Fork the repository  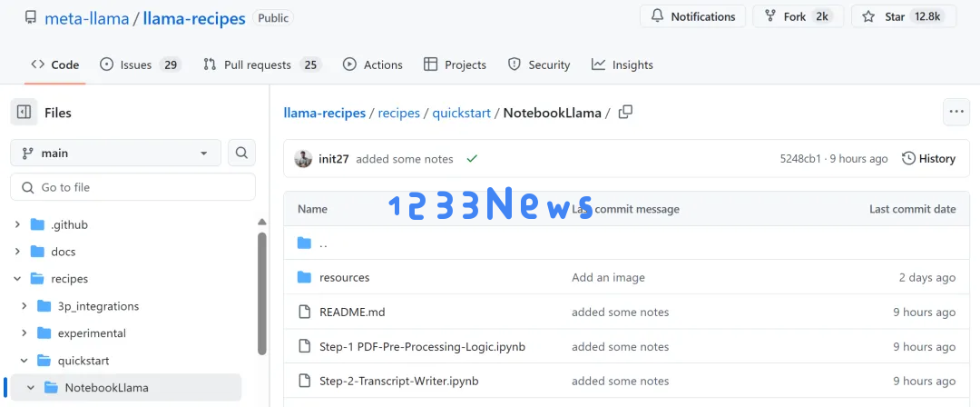click(x=798, y=17)
